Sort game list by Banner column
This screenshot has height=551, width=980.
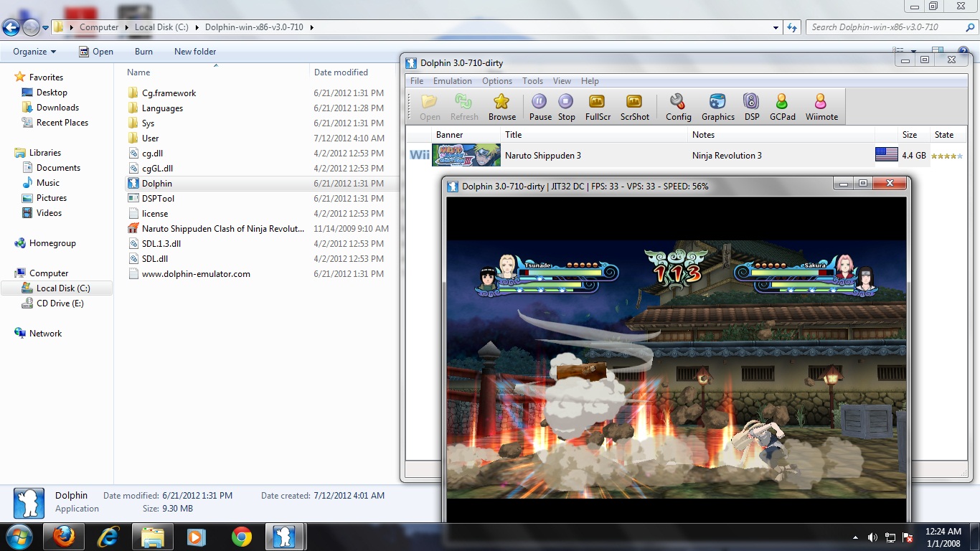point(466,135)
